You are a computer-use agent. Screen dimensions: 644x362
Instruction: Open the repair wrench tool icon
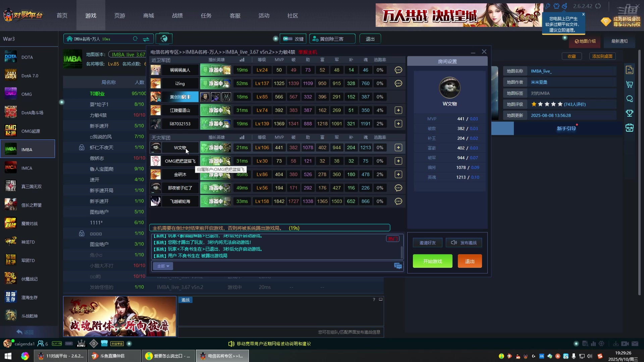548,6
